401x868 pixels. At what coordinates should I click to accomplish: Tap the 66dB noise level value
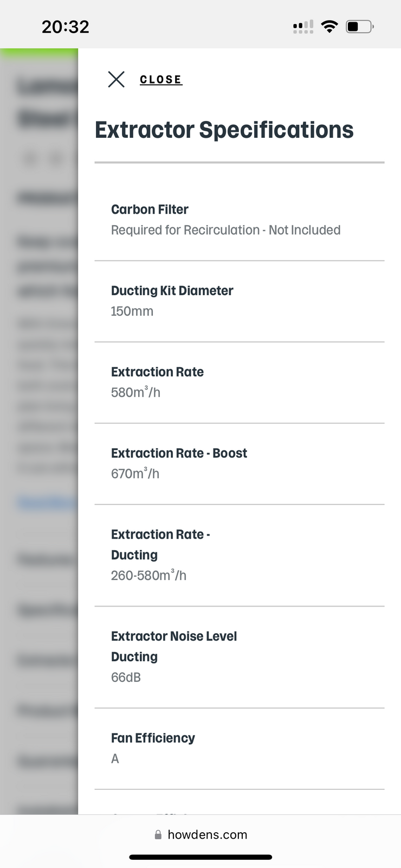(x=126, y=678)
